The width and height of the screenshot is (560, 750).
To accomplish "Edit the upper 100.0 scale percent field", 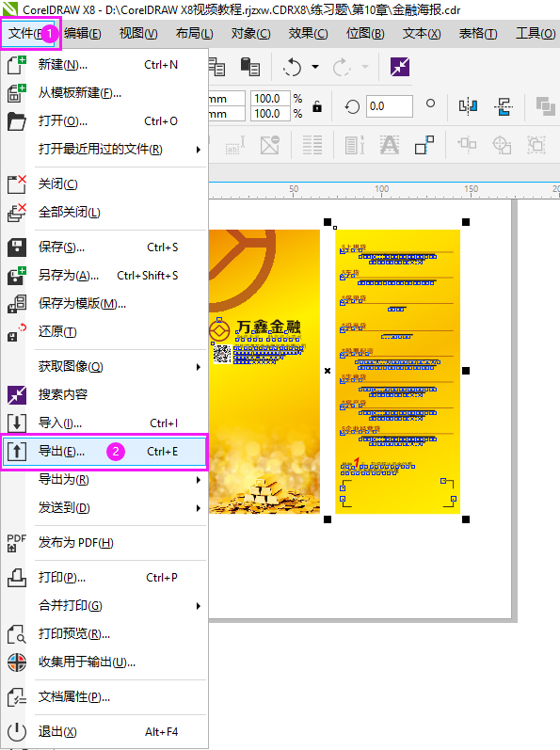I will coord(270,99).
